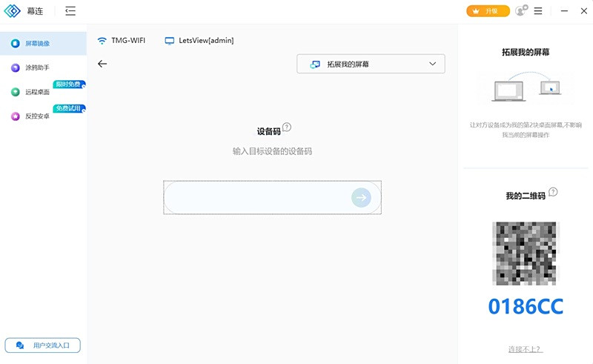
Task: Submit device code with the arrow button
Action: coord(361,197)
